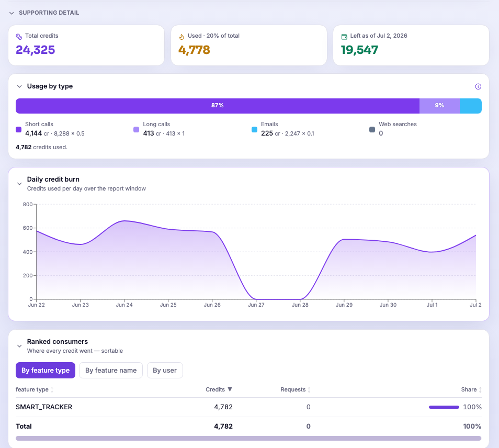The image size is (499, 448).
Task: Click the Short calls purple legend swatch
Action: (x=18, y=129)
